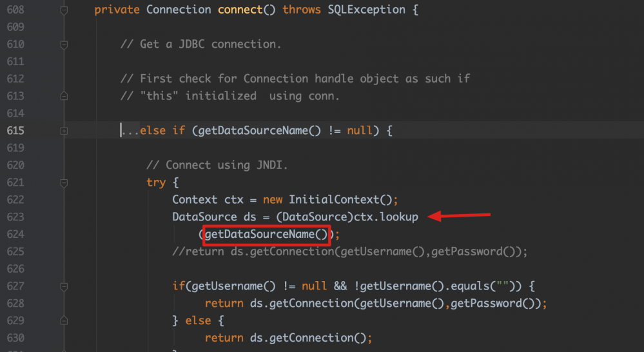This screenshot has height=352, width=644.
Task: Click the red arrow annotation
Action: tap(460, 216)
